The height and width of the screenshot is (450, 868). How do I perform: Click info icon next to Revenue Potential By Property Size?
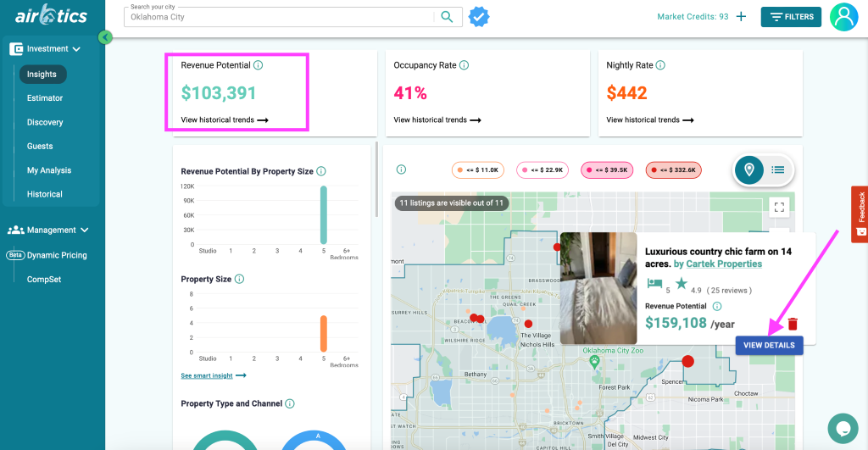tap(321, 171)
